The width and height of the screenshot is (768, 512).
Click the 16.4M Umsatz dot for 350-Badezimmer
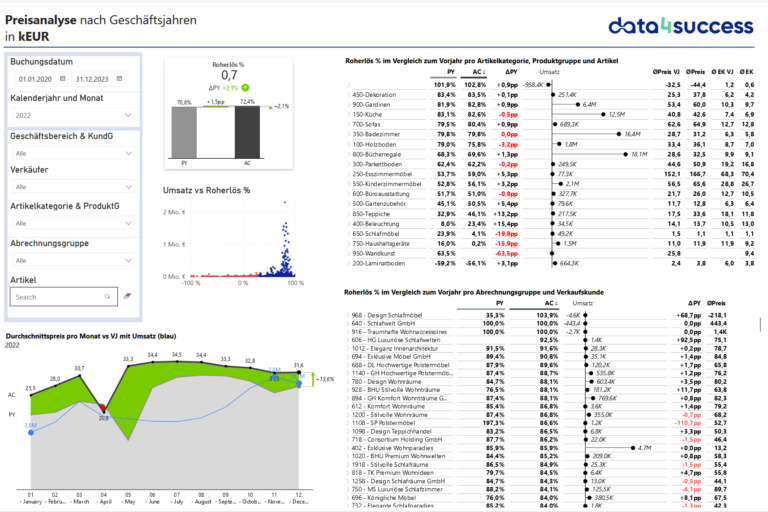click(619, 134)
